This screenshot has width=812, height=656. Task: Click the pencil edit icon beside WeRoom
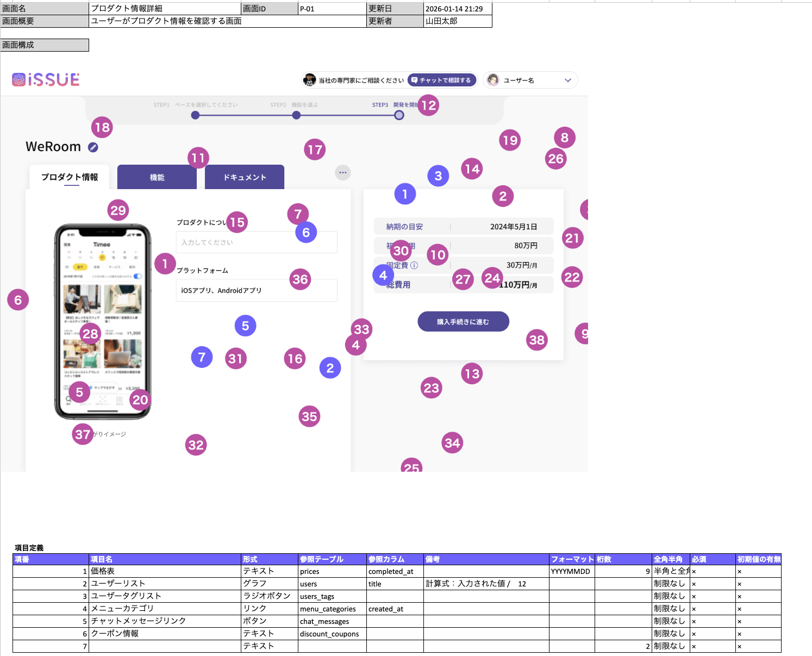point(93,147)
